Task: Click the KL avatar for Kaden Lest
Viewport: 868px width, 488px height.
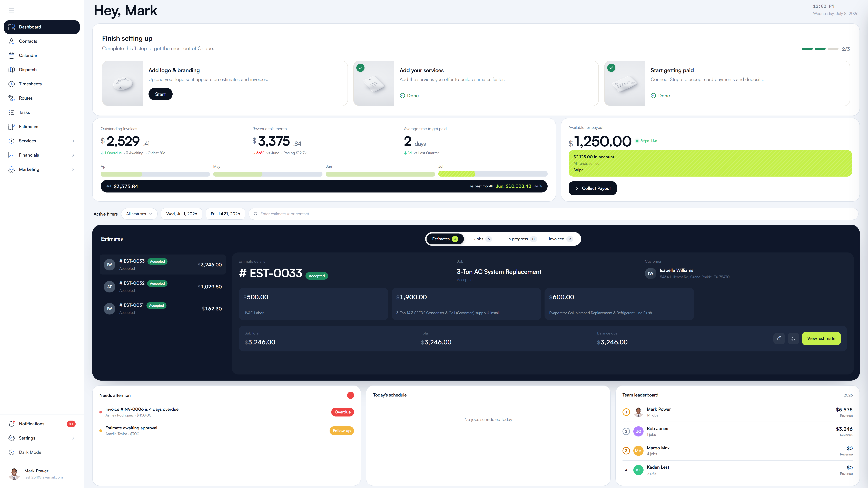Action: pos(638,470)
